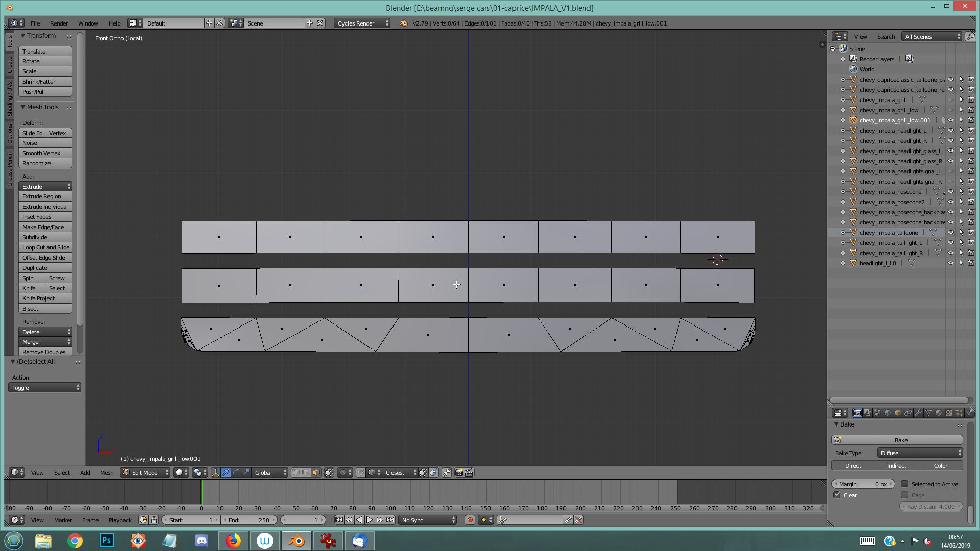Toggle the 3D manipulator widget icon
This screenshot has height=551, width=980.
[x=215, y=472]
